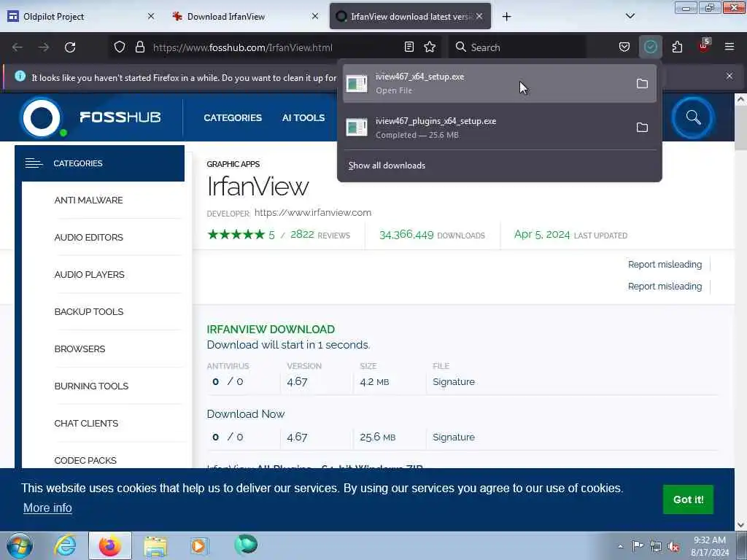Open Signature link for 4.2 MB file
The image size is (747, 560).
click(x=454, y=382)
